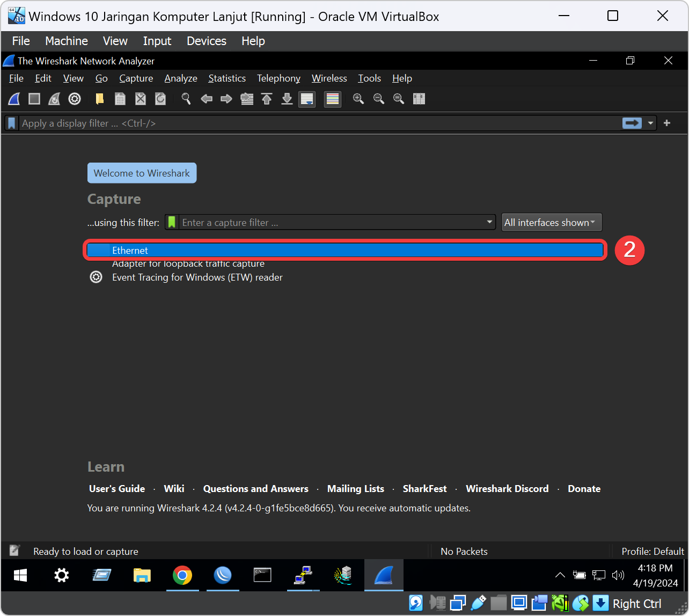Screen dimensions: 689x616
Task: Open a capture file via folder icon
Action: (x=100, y=99)
